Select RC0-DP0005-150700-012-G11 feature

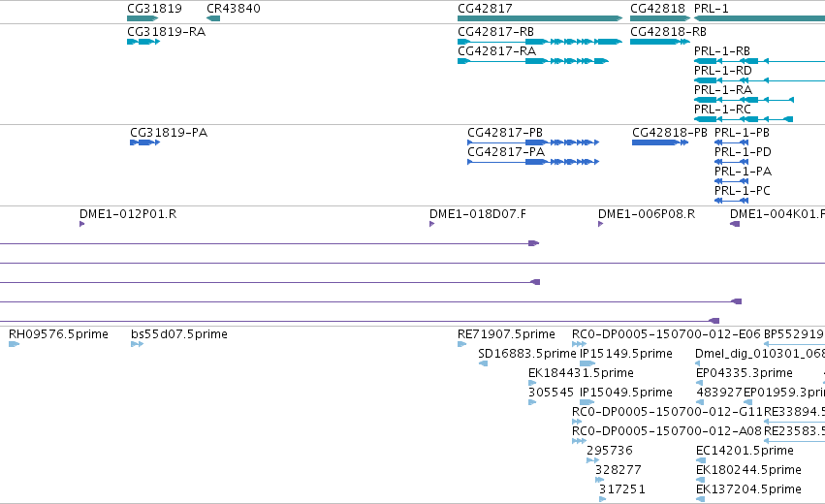coord(577,422)
